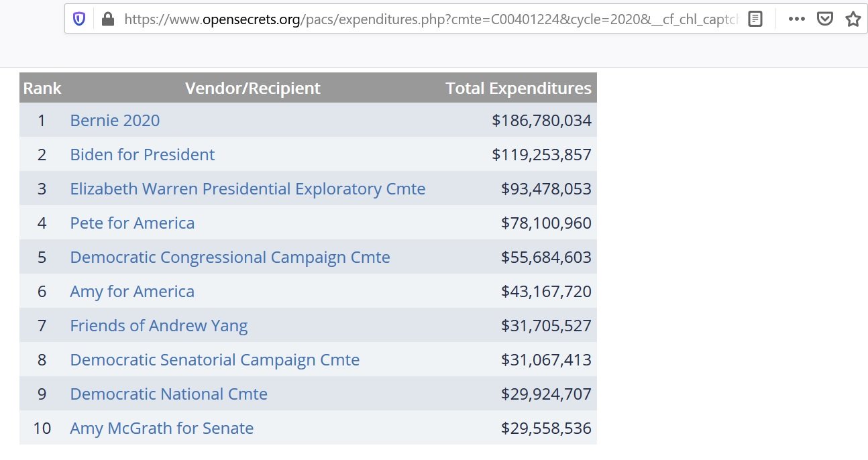This screenshot has width=868, height=460.
Task: Click Elizabeth Warren Presidential Exploratory Cmte link
Action: [248, 189]
